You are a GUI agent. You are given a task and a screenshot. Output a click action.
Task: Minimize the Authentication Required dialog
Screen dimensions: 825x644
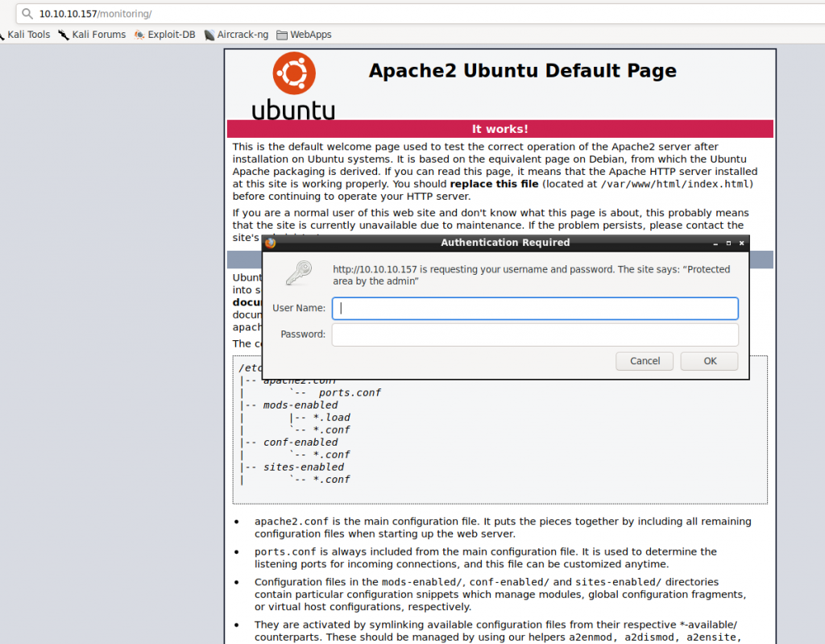point(716,243)
